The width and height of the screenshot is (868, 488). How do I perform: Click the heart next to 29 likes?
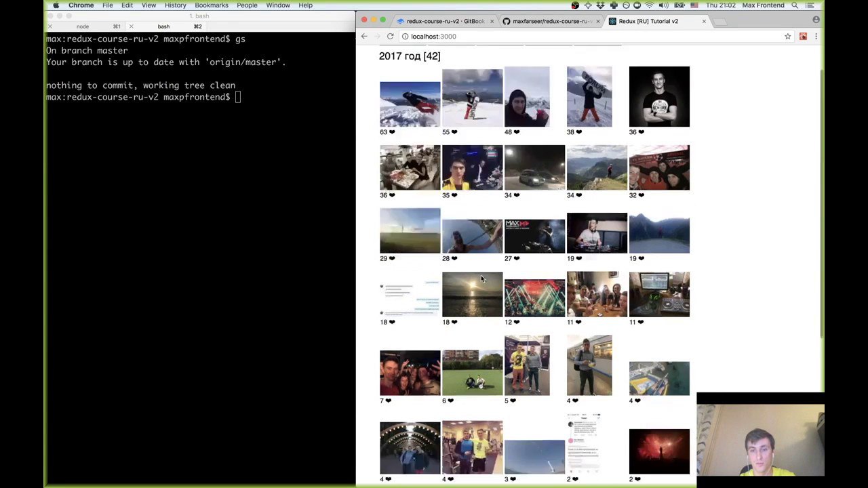[x=392, y=258]
